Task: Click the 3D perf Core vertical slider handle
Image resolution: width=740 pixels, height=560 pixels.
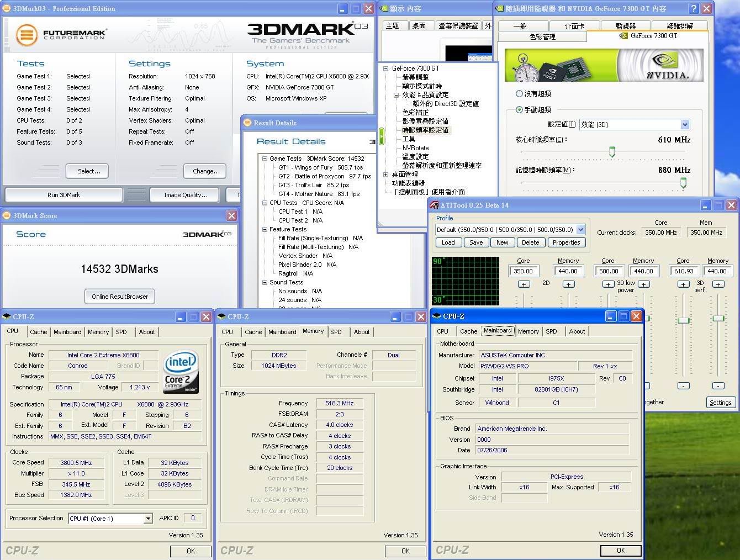Action: [684, 320]
